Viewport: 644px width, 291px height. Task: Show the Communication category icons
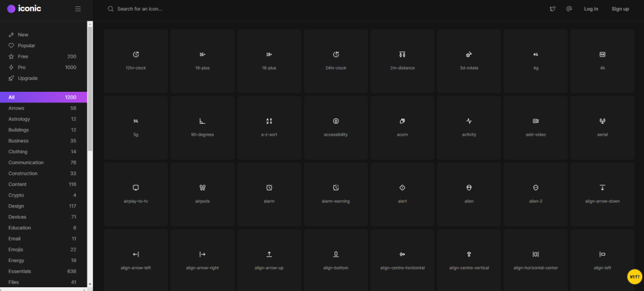[x=43, y=163]
